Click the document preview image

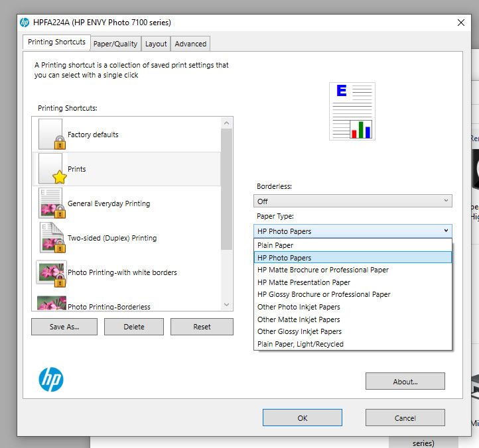pyautogui.click(x=352, y=111)
